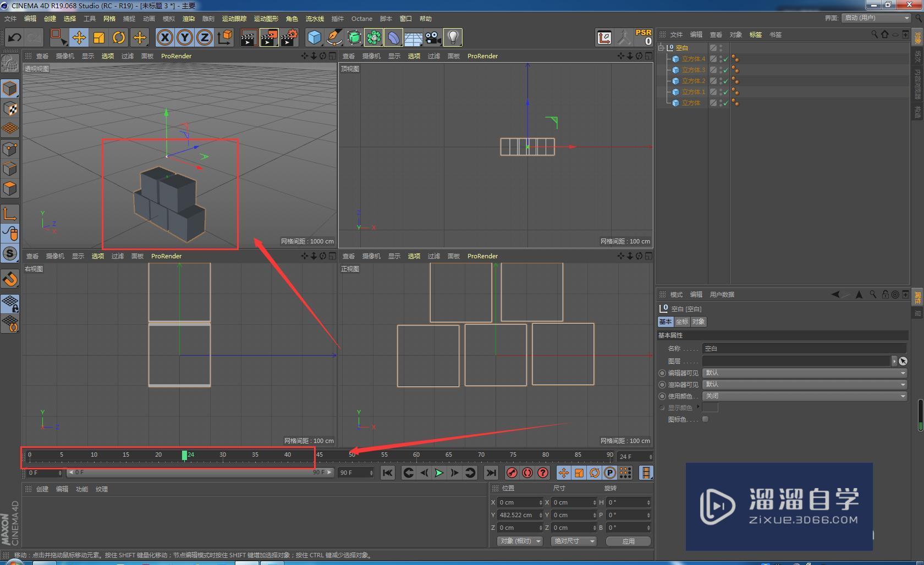The width and height of the screenshot is (924, 565).
Task: Open the 运动图形 menu
Action: [266, 19]
